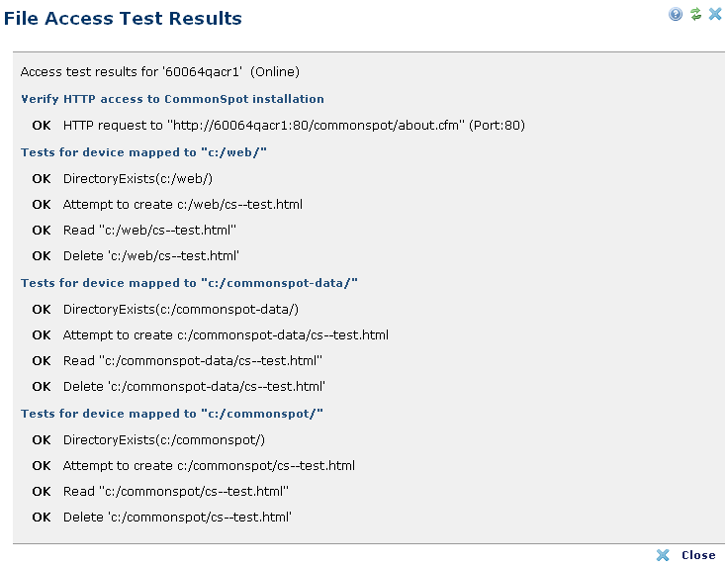Screen dimensions: 728x568
Task: Click the X icon beside Close label
Action: coord(663,555)
